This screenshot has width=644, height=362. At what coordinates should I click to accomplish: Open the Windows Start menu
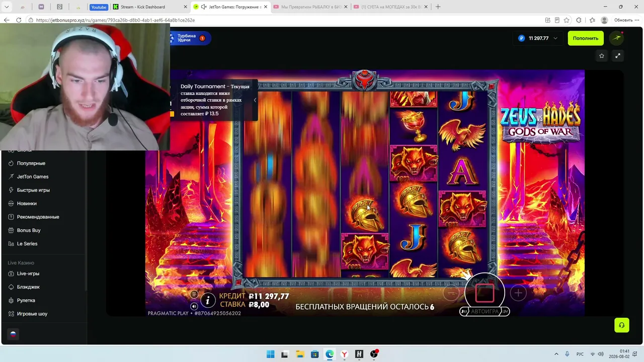pyautogui.click(x=270, y=354)
